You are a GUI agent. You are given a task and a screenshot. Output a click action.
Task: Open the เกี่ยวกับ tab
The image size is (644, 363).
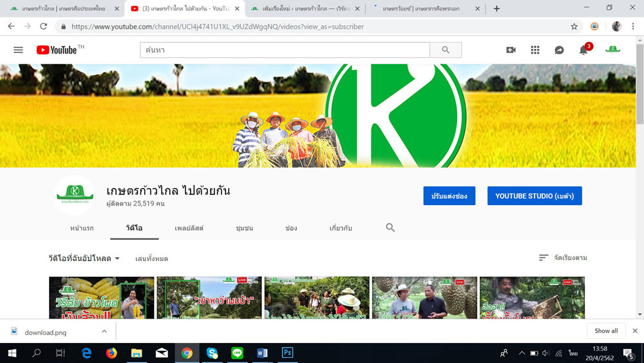pos(341,228)
